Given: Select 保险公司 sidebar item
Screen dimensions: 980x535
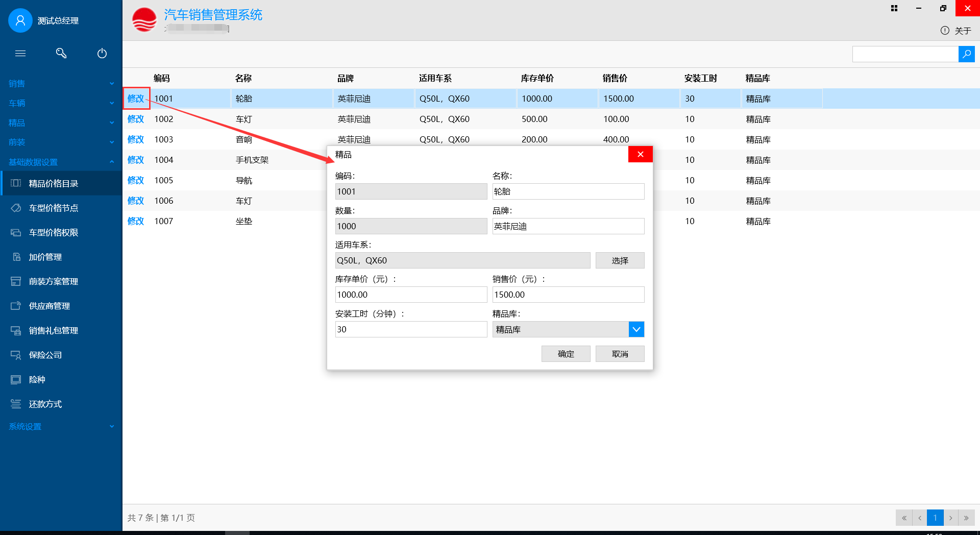Looking at the screenshot, I should [45, 355].
